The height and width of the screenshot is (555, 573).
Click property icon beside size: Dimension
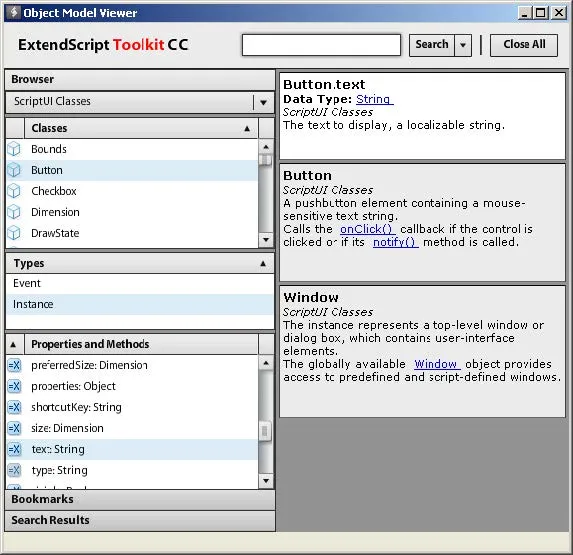tap(14, 428)
